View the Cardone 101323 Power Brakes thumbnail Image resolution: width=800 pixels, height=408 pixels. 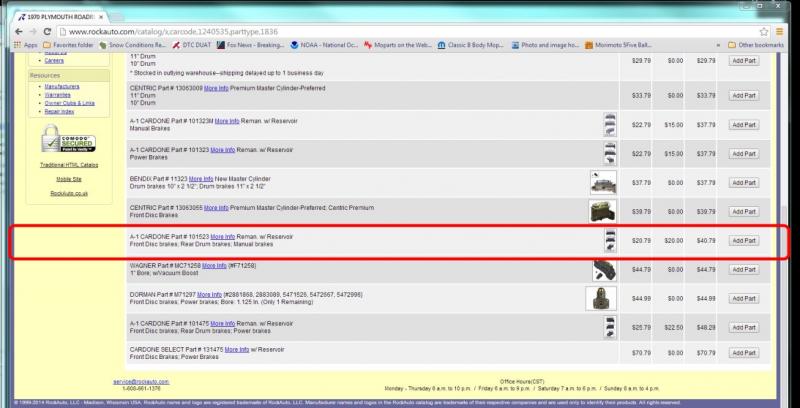click(x=610, y=154)
